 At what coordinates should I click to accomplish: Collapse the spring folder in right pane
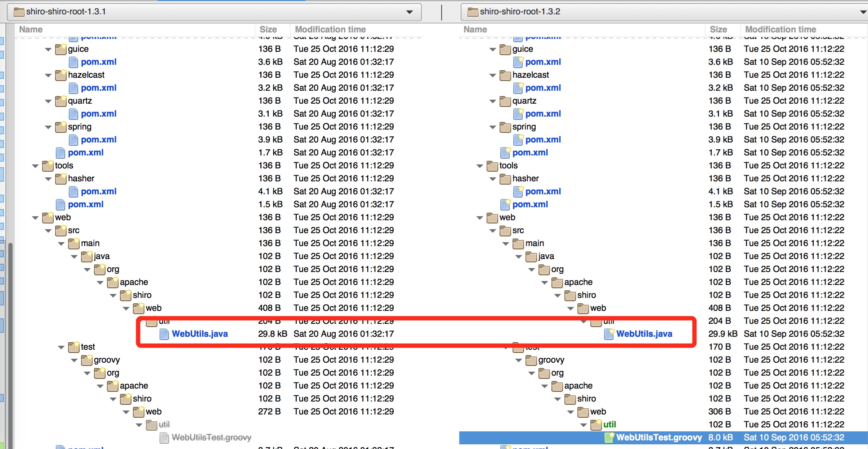(x=492, y=127)
